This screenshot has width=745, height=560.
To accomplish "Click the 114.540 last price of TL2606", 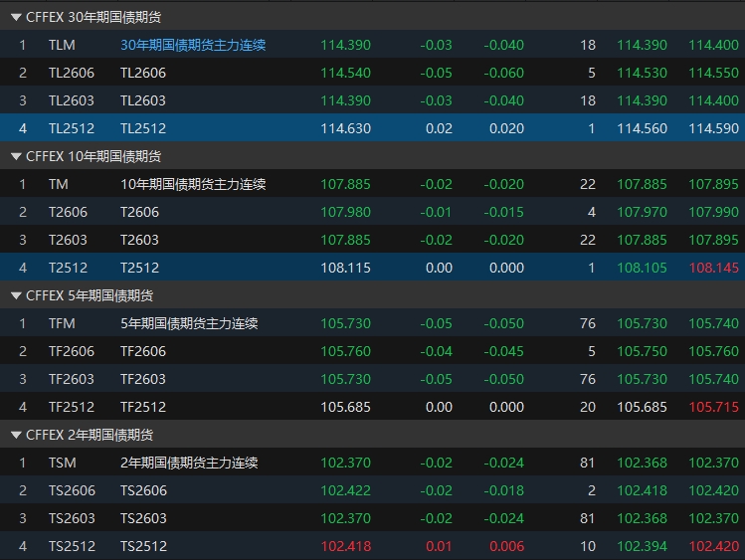I will click(345, 74).
